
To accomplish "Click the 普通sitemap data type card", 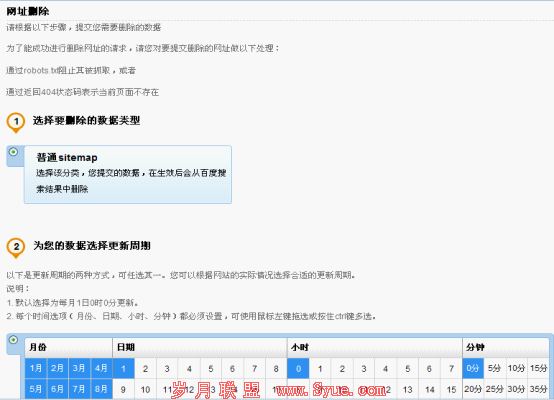I will 128,175.
